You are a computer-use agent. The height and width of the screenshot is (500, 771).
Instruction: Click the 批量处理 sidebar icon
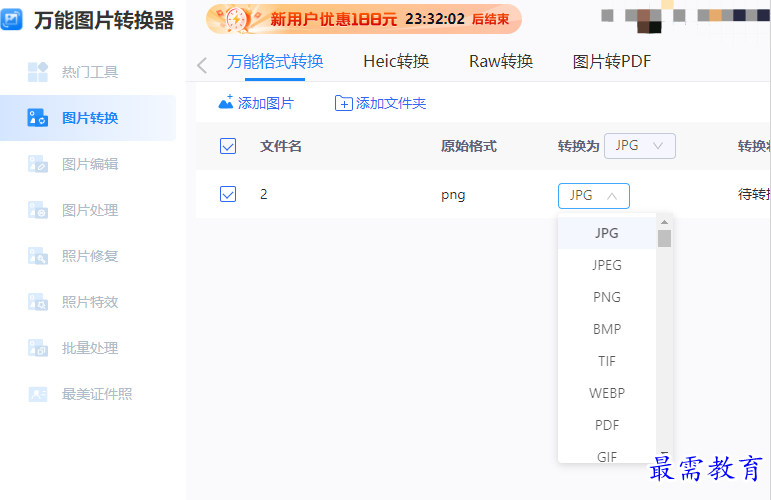click(x=38, y=348)
